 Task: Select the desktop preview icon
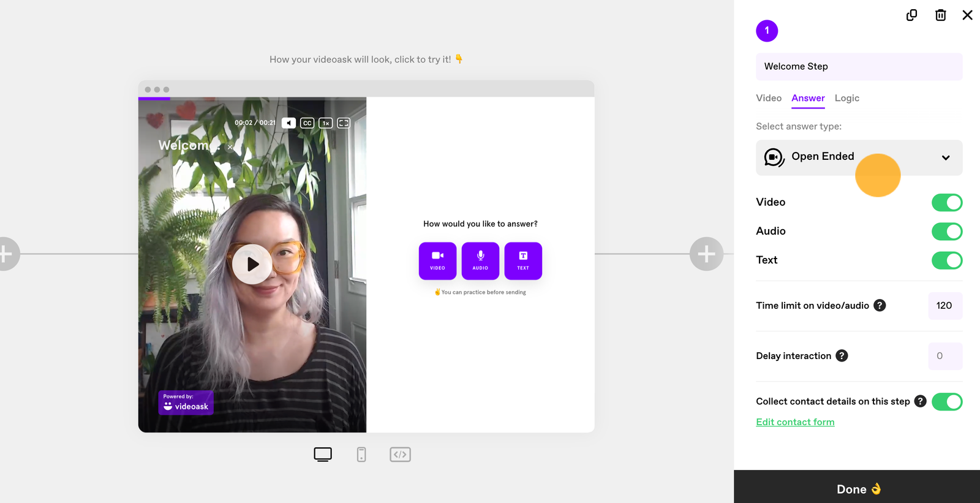pyautogui.click(x=323, y=454)
